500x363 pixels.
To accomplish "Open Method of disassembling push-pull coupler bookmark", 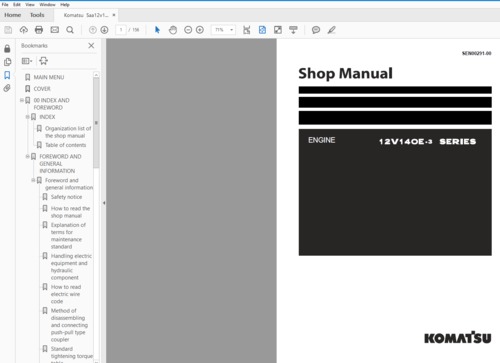I will tap(69, 325).
